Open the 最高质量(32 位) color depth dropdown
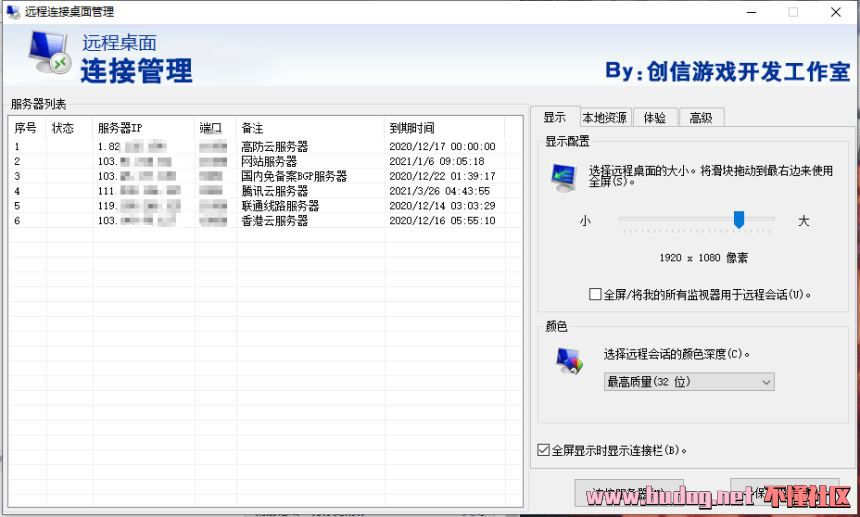This screenshot has width=860, height=517. [689, 382]
